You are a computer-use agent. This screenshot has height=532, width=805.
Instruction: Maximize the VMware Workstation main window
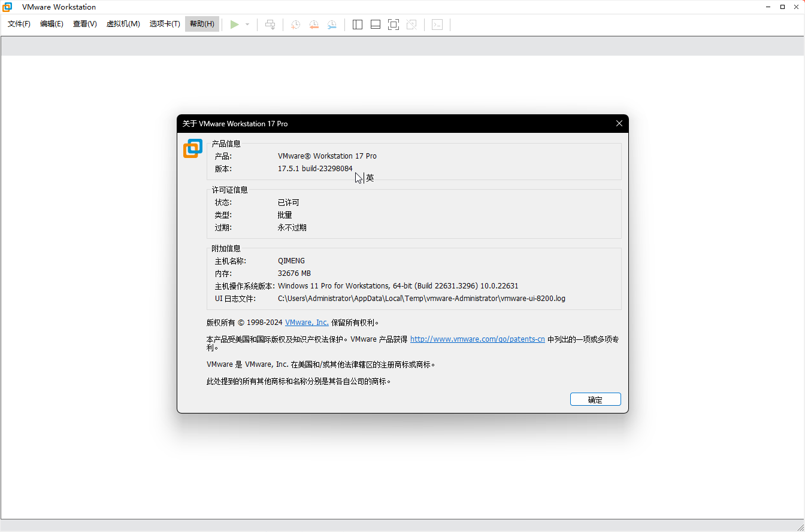click(782, 7)
